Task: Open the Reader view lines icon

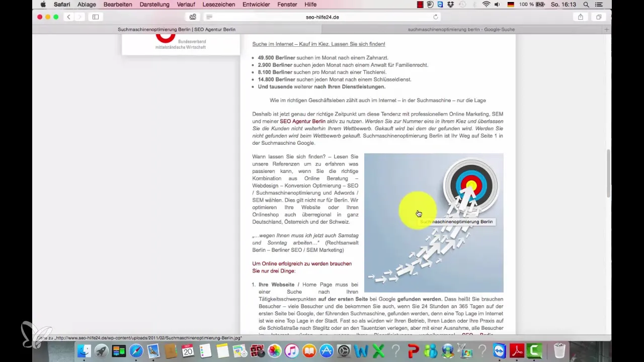Action: pos(209,17)
